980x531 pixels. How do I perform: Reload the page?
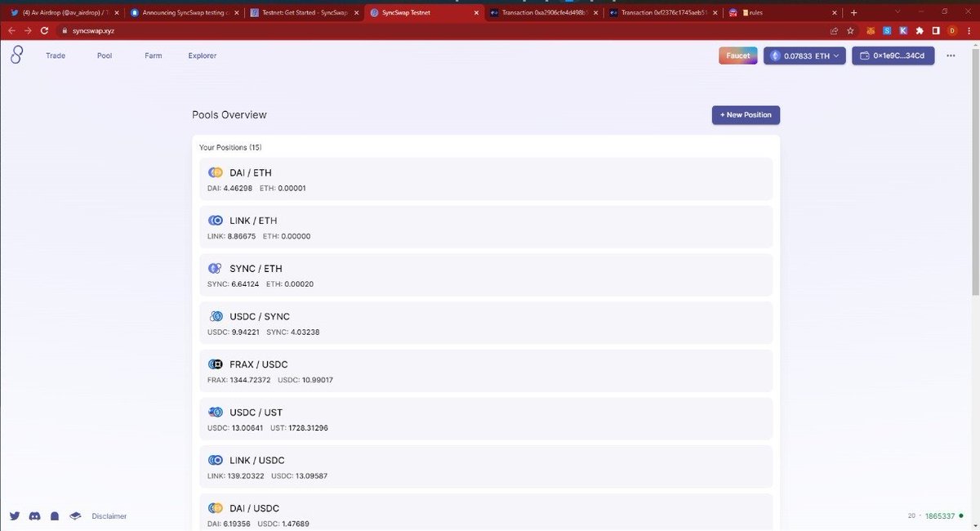click(44, 30)
